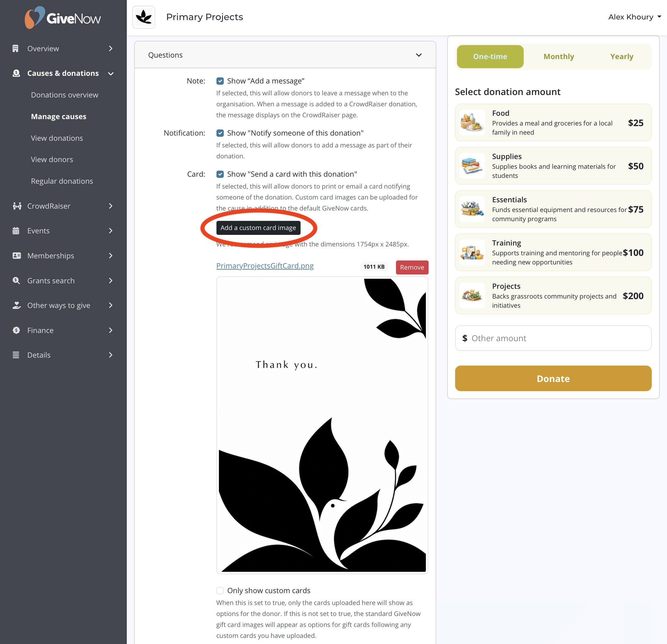The image size is (667, 644).
Task: Click the Training people image
Action: click(472, 252)
